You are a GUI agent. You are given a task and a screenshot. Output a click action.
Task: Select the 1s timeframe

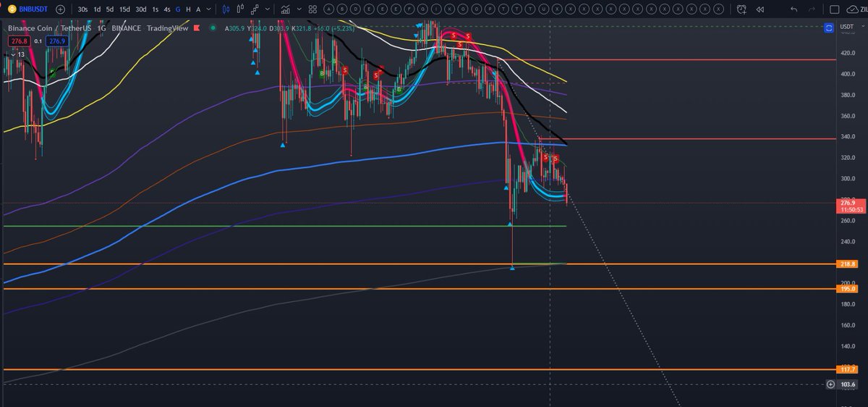click(156, 9)
